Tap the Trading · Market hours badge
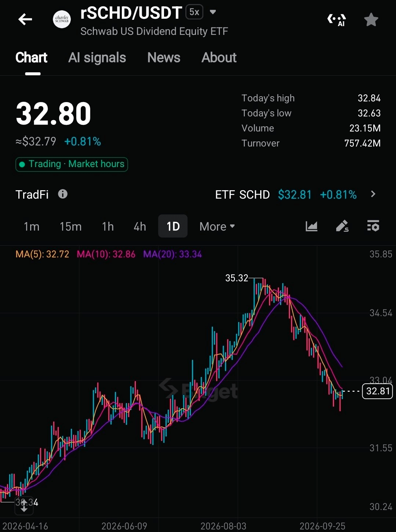This screenshot has height=532, width=396. pos(72,164)
